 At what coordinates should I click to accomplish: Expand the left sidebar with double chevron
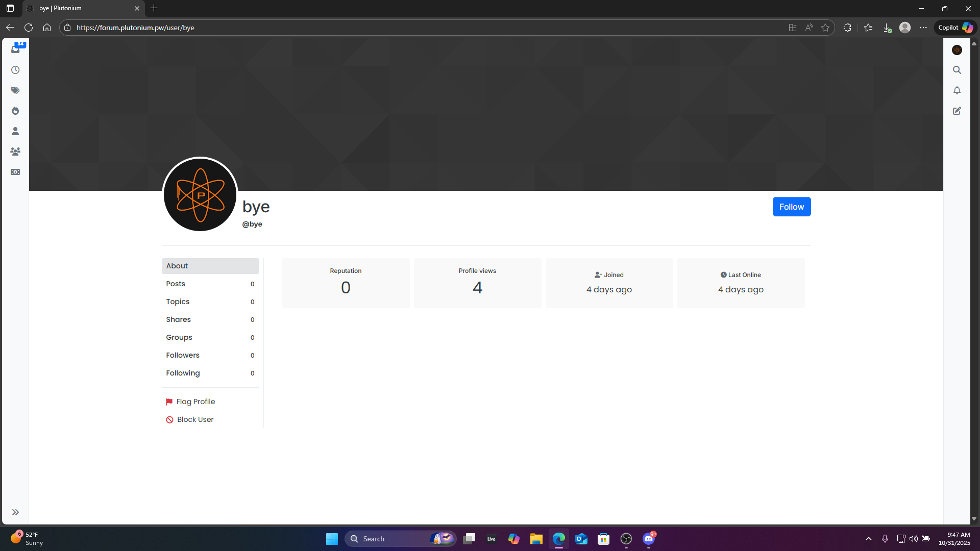tap(15, 512)
